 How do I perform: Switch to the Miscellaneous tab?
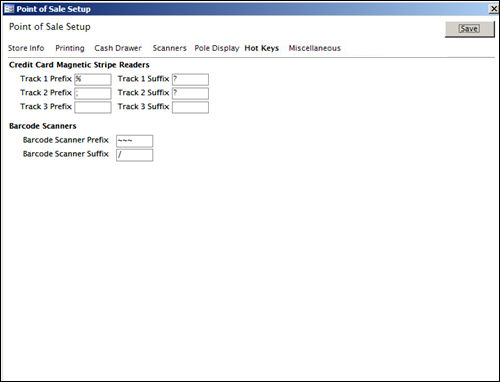315,48
